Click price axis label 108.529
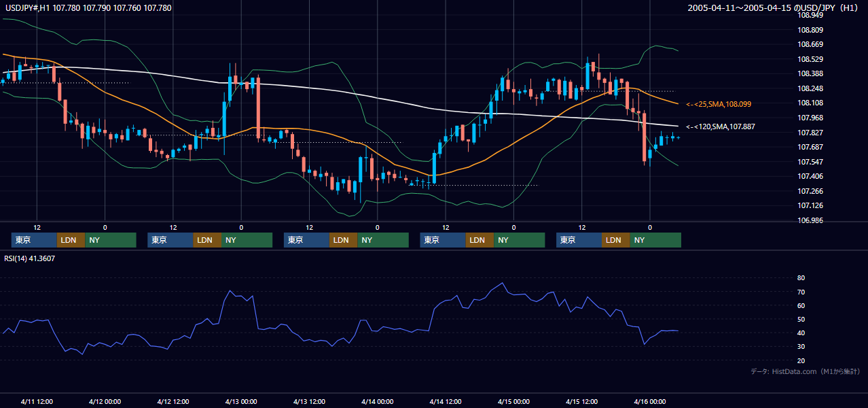Image resolution: width=868 pixels, height=408 pixels. click(811, 59)
